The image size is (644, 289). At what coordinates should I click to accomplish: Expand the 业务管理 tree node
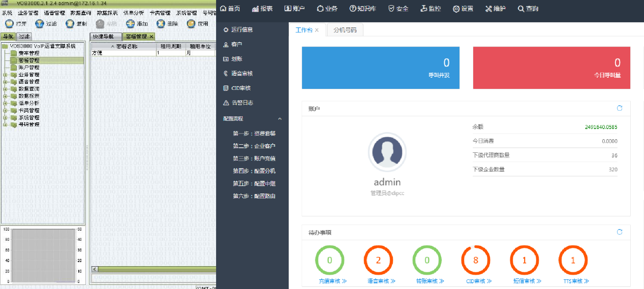[x=5, y=75]
